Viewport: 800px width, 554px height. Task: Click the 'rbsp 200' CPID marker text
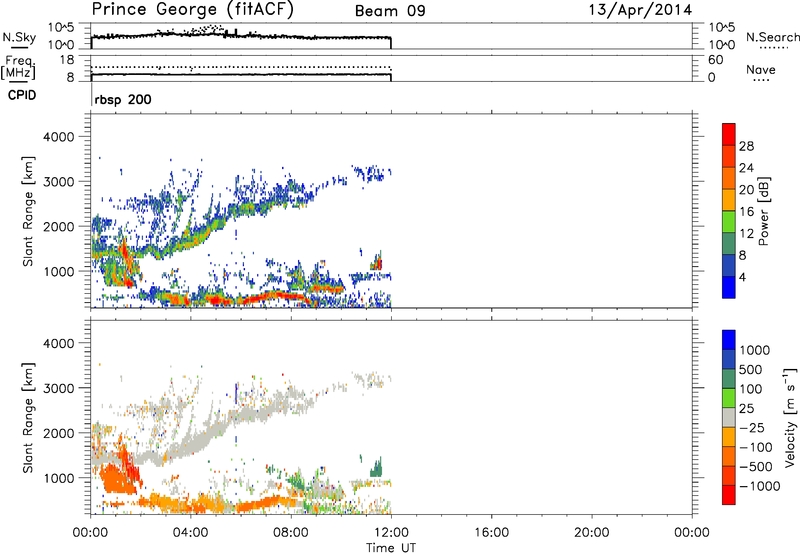(123, 99)
